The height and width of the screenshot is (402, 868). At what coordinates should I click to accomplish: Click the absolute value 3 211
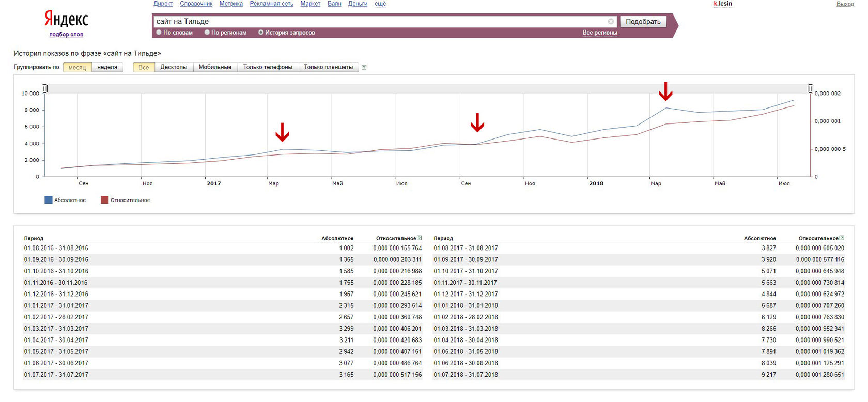pyautogui.click(x=347, y=340)
